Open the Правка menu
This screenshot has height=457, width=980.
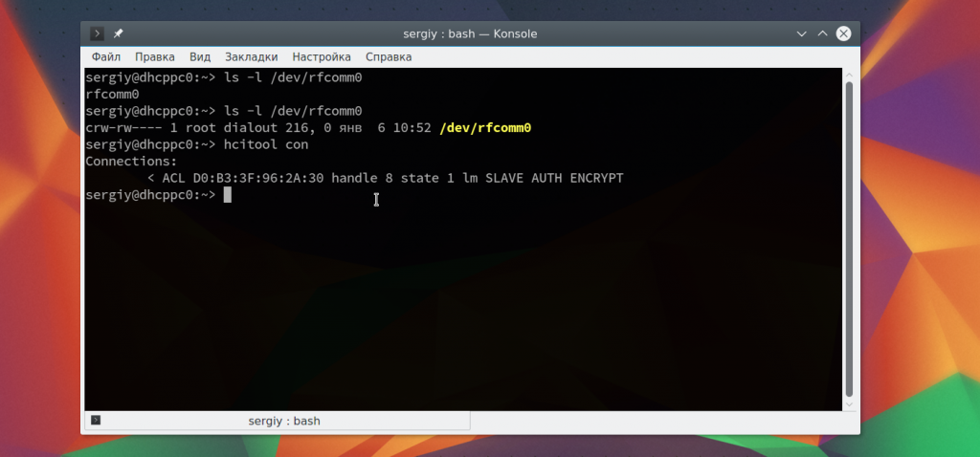(x=154, y=57)
